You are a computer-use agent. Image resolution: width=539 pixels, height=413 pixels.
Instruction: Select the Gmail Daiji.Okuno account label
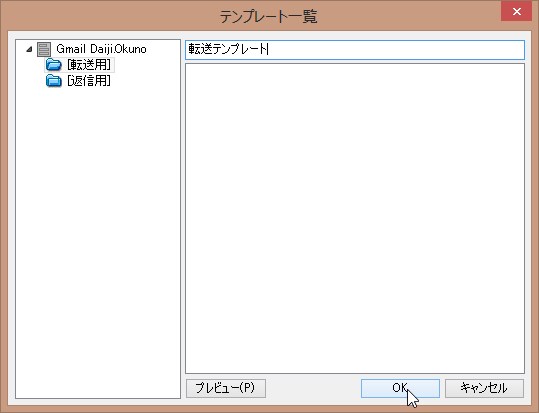[x=101, y=49]
